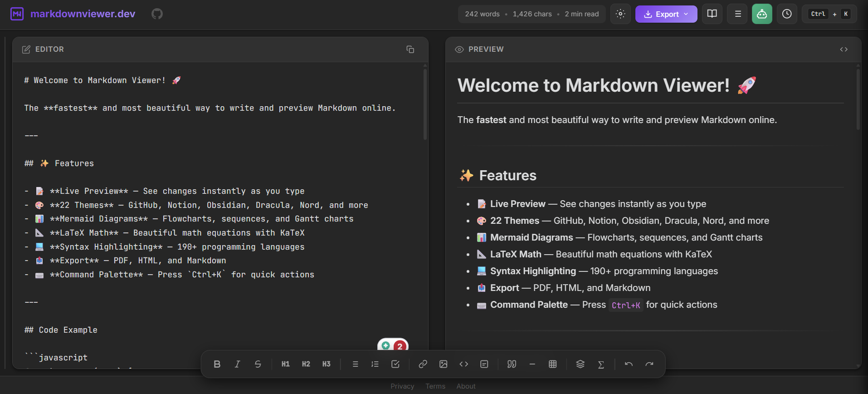Insert a blockquote
The height and width of the screenshot is (394, 868).
(x=512, y=364)
